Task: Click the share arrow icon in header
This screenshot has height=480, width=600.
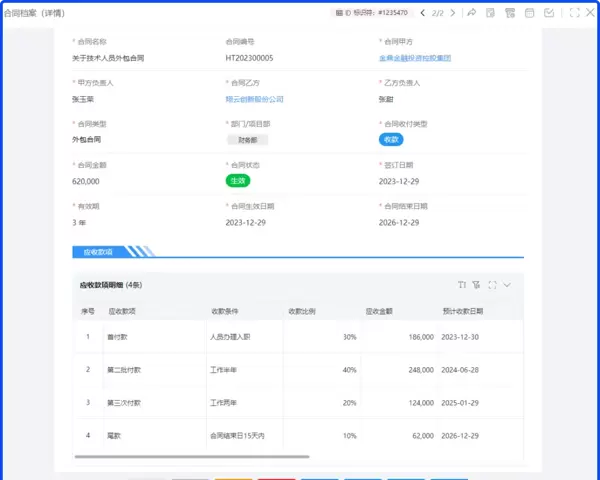Action: point(471,13)
